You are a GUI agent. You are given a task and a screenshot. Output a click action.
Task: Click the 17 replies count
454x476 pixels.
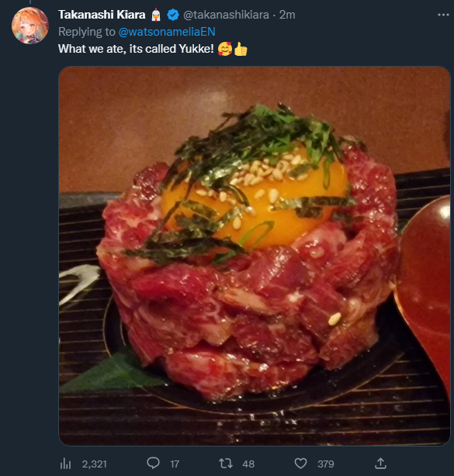click(175, 464)
